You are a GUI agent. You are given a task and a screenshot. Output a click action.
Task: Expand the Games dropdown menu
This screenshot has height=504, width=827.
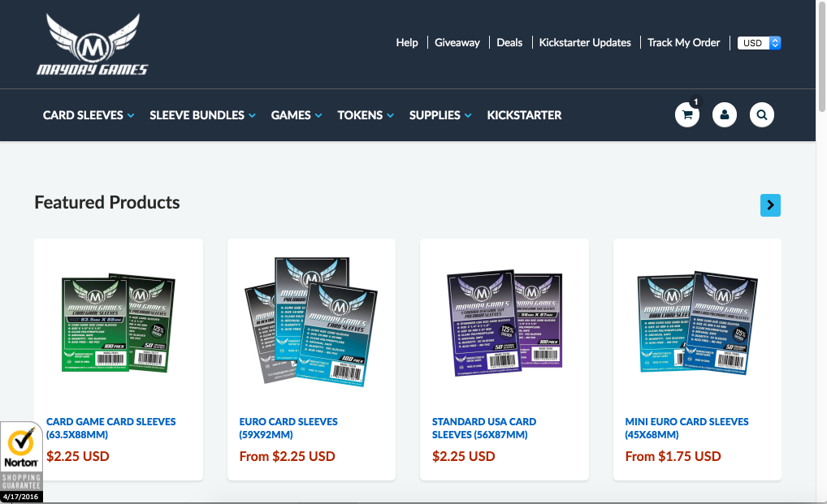[x=297, y=115]
